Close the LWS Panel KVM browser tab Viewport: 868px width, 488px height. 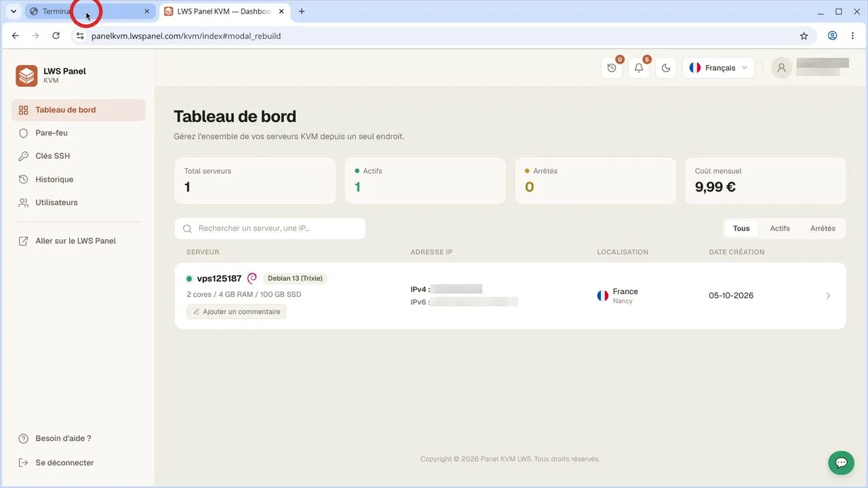point(281,12)
